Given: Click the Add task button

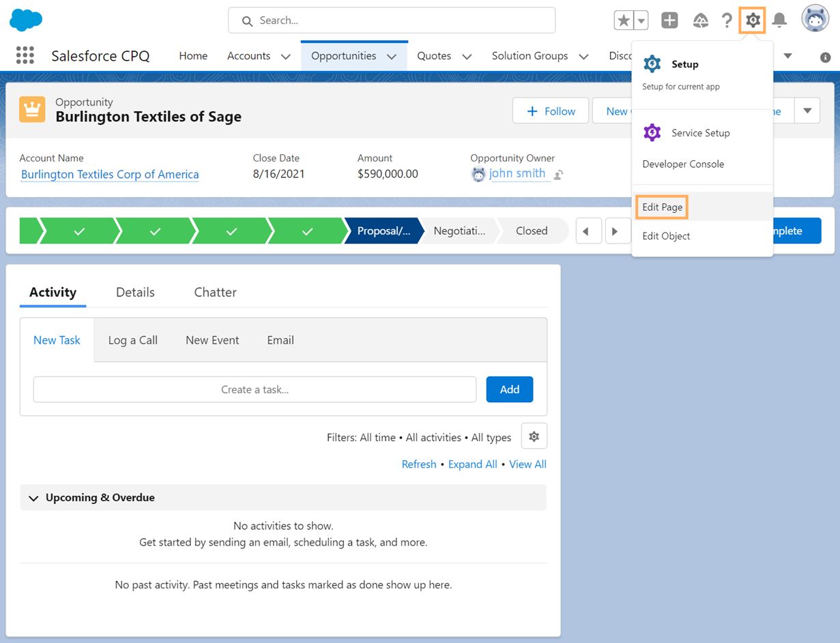Looking at the screenshot, I should (510, 389).
